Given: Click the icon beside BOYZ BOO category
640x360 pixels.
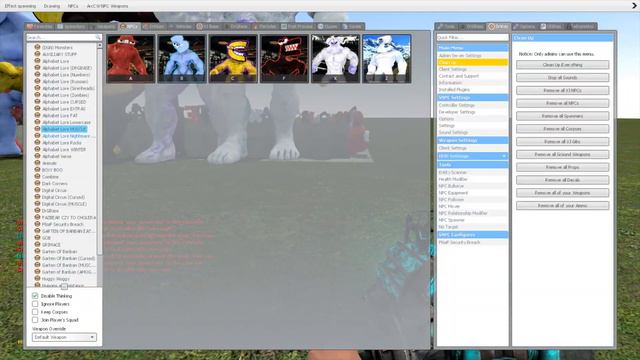Looking at the screenshot, I should 37,170.
